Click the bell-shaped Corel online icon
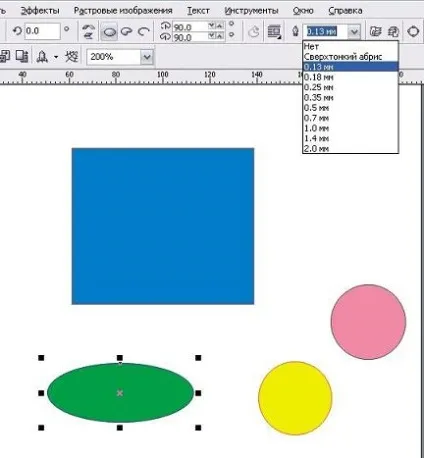The image size is (424, 458). coord(42,57)
